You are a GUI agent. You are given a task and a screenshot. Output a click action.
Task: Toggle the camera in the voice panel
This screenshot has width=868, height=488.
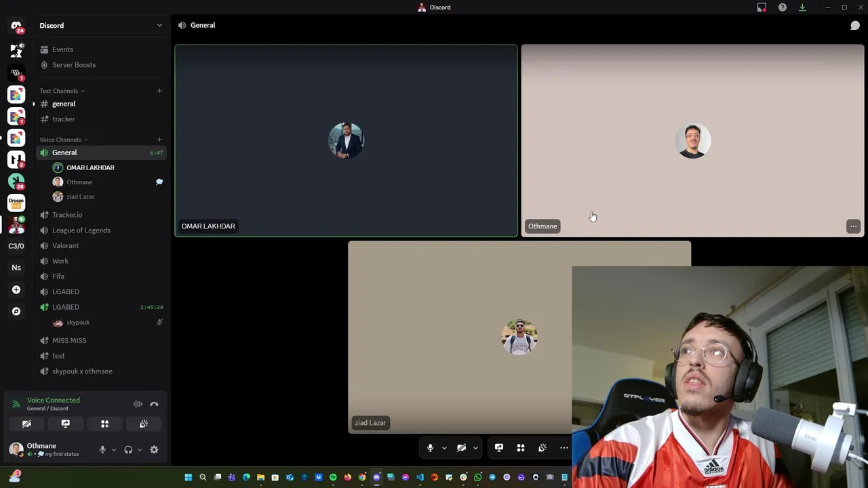[x=26, y=424]
